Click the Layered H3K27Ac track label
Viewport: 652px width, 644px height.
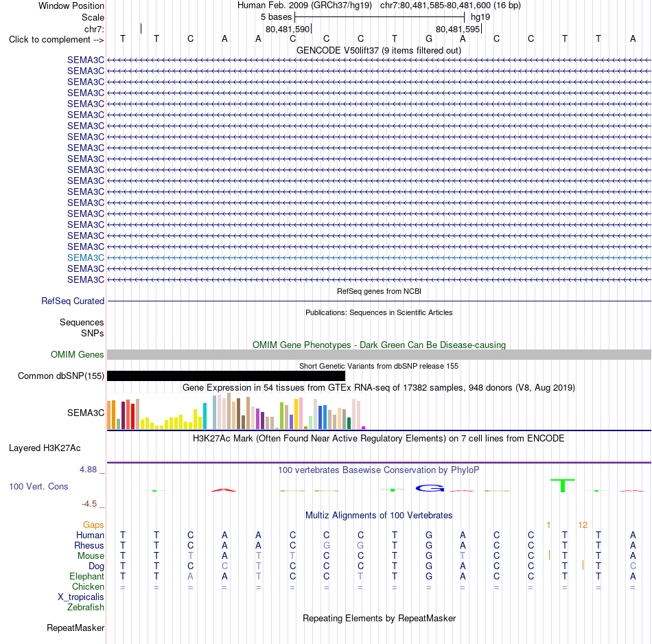45,448
